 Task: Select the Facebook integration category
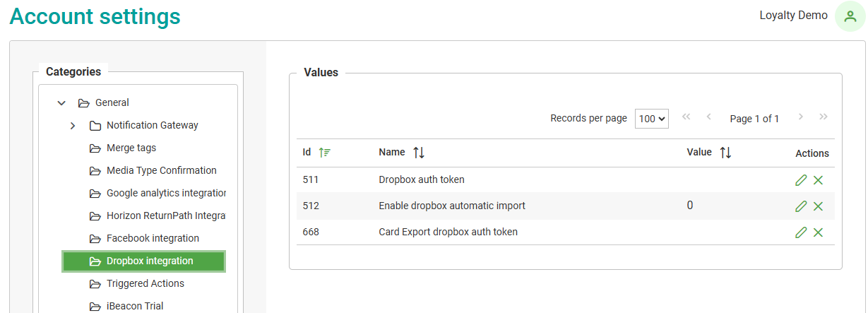[x=153, y=239]
